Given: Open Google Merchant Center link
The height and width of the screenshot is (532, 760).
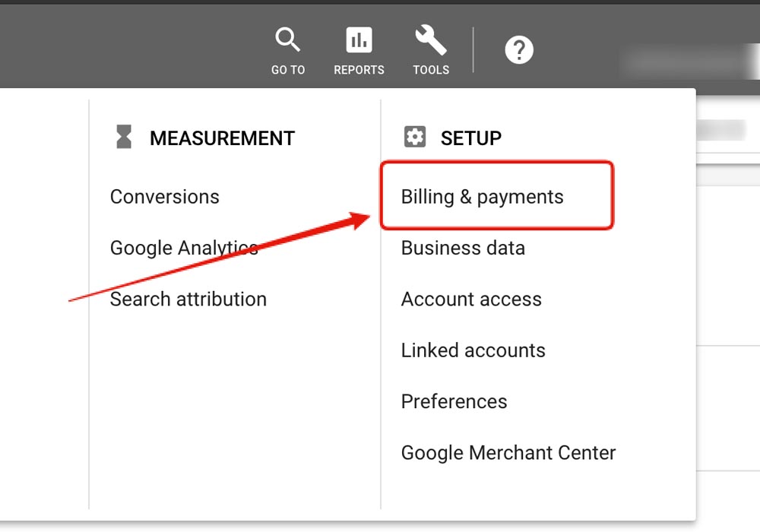Looking at the screenshot, I should (508, 453).
